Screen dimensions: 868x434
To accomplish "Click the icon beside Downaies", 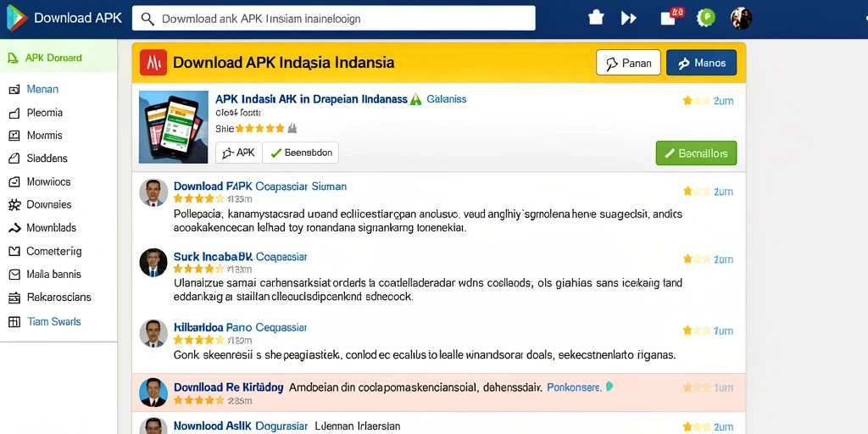I will (14, 205).
